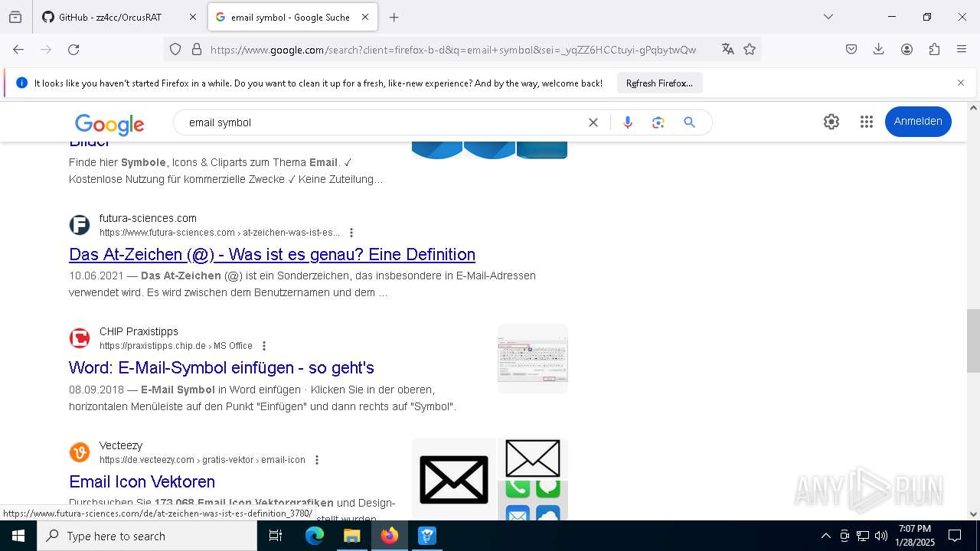Open CHIP Praxistipps favicon
The image size is (980, 551).
(x=80, y=338)
